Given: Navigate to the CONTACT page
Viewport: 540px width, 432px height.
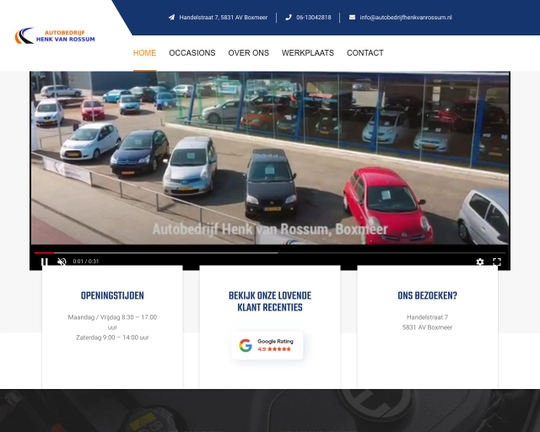Looking at the screenshot, I should [365, 53].
